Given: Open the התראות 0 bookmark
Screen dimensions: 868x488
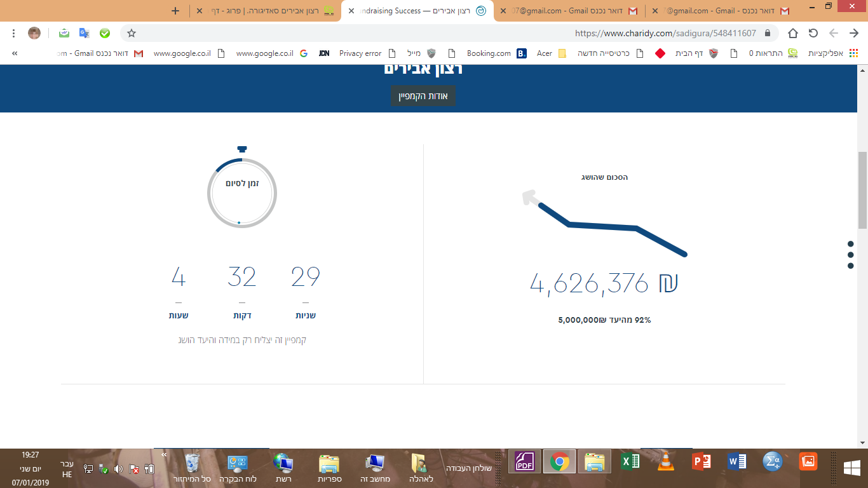Looking at the screenshot, I should [773, 53].
